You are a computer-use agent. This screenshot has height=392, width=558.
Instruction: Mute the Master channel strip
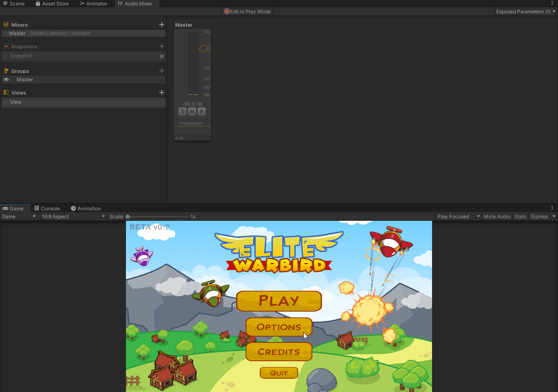click(192, 111)
